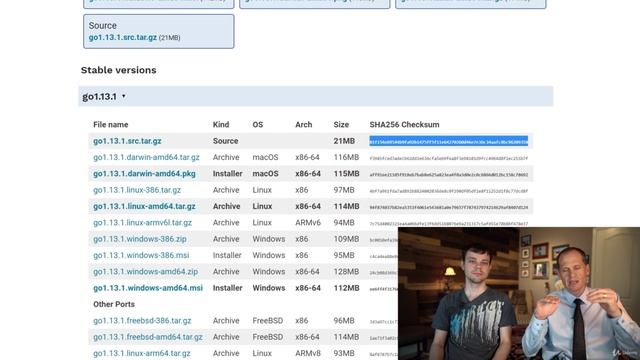The width and height of the screenshot is (640, 360).
Task: Click the 128MB size cell
Action: [346, 271]
